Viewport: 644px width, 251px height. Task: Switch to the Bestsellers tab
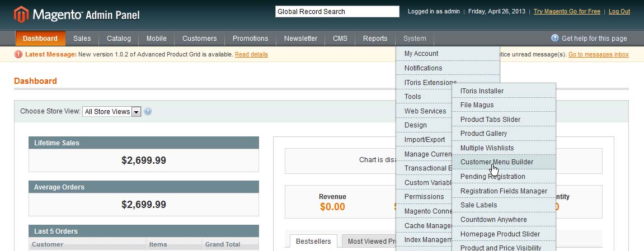[x=313, y=241]
